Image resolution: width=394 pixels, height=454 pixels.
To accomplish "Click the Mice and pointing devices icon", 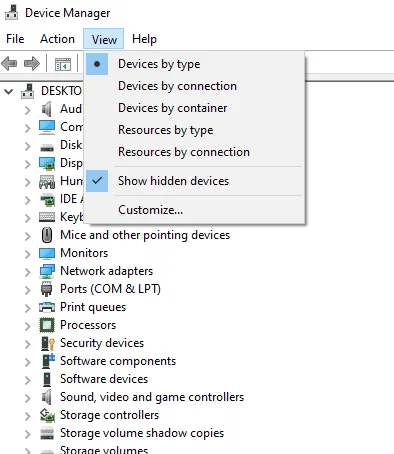I will (x=47, y=235).
